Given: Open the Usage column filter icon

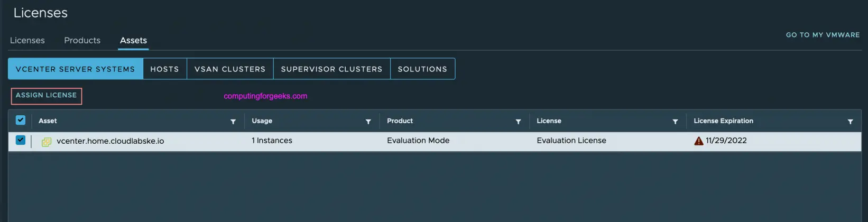Looking at the screenshot, I should pyautogui.click(x=368, y=122).
